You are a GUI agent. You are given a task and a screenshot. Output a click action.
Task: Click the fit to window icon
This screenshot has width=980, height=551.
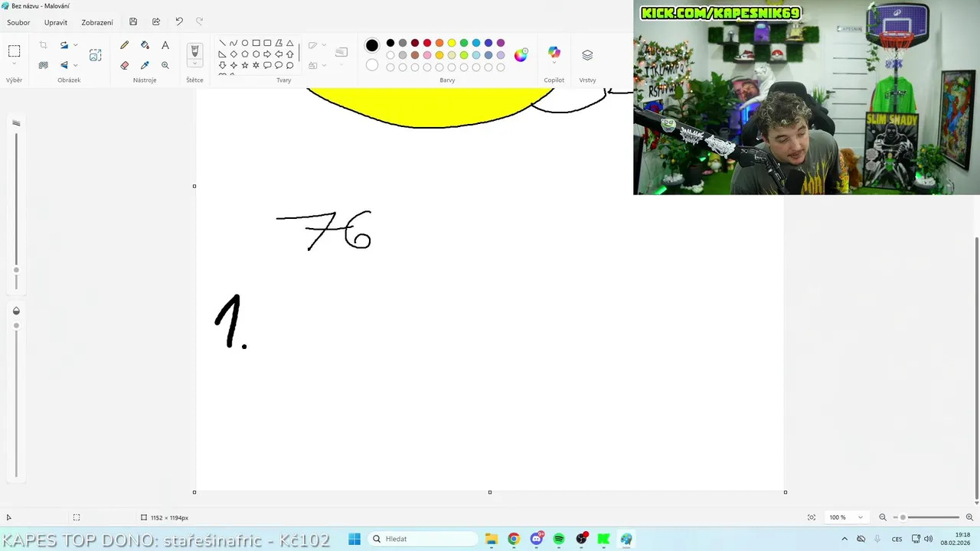(x=812, y=517)
